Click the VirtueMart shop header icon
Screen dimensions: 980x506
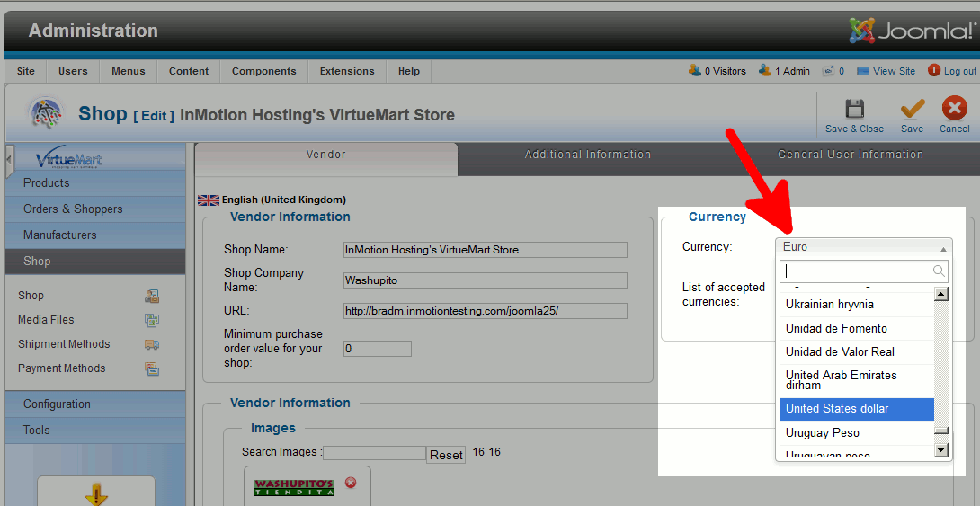(47, 114)
